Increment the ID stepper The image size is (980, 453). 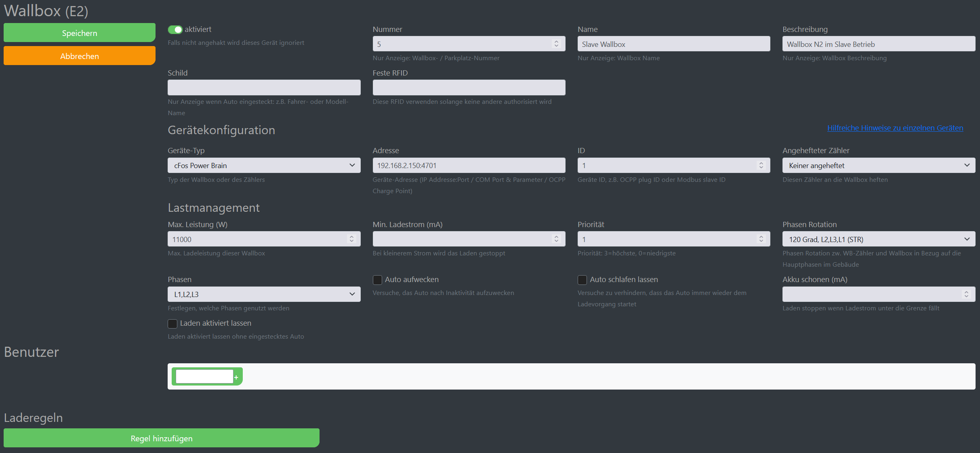(x=761, y=163)
